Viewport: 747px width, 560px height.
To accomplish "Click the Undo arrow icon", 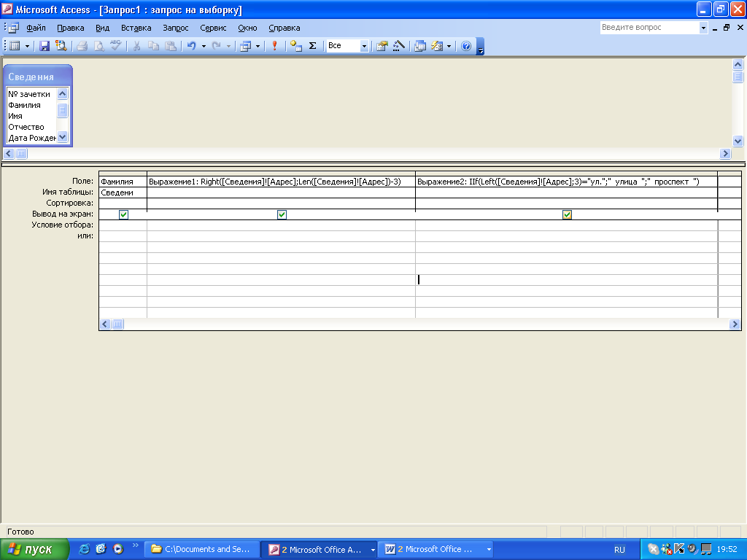I will [x=192, y=46].
